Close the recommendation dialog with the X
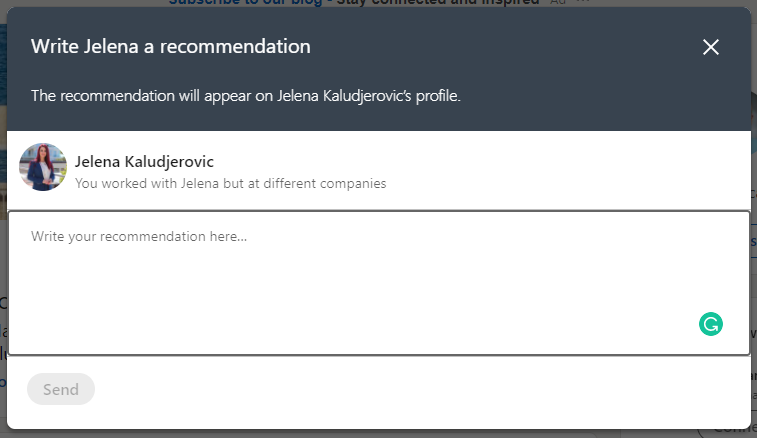The height and width of the screenshot is (438, 757). pos(711,47)
